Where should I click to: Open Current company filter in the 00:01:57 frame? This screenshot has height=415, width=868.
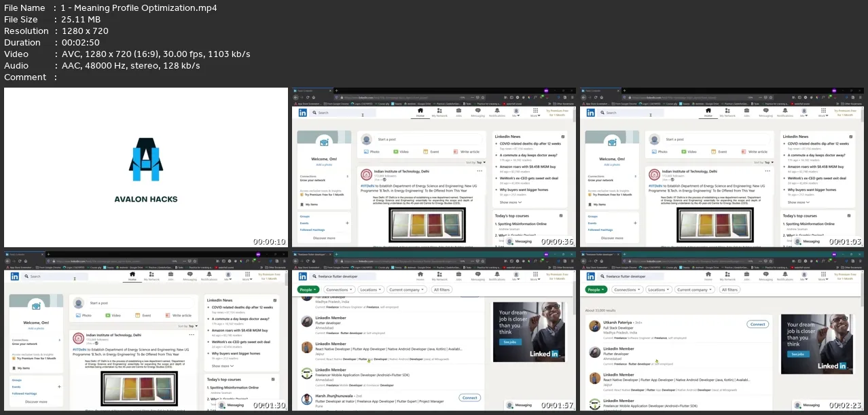(408, 290)
